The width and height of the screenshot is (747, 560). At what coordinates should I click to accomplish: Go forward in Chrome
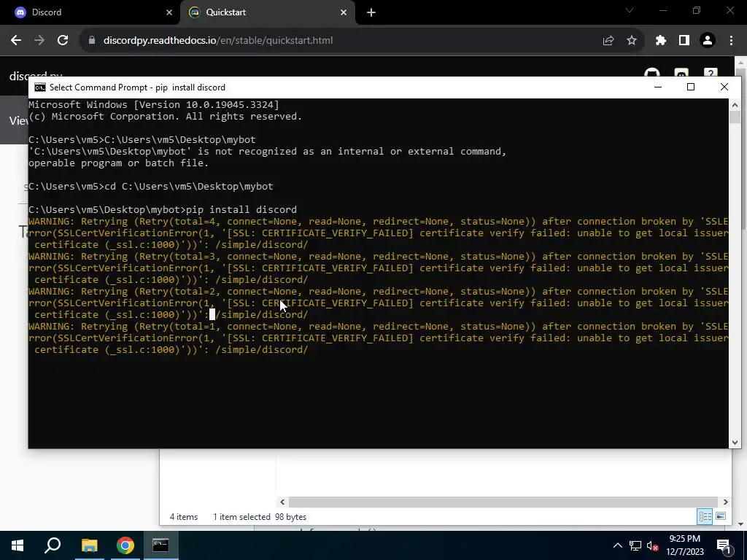[x=39, y=41]
